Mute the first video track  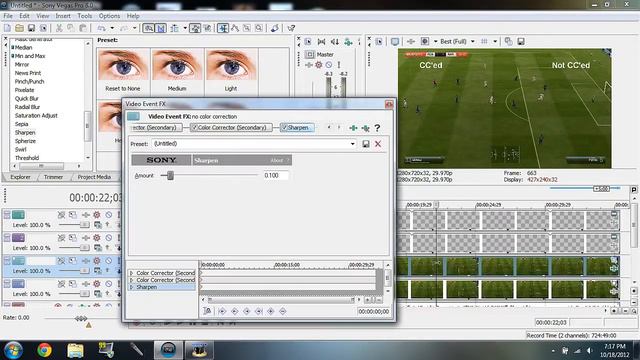coord(109,215)
